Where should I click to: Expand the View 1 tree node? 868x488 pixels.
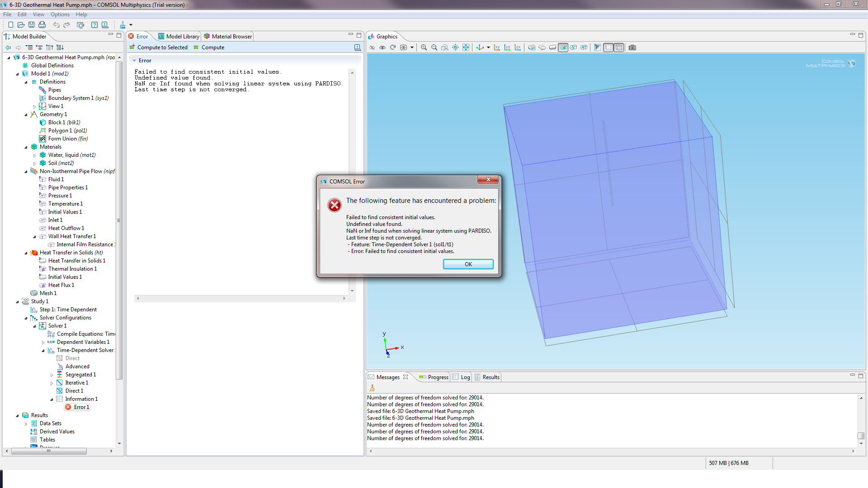tap(34, 107)
